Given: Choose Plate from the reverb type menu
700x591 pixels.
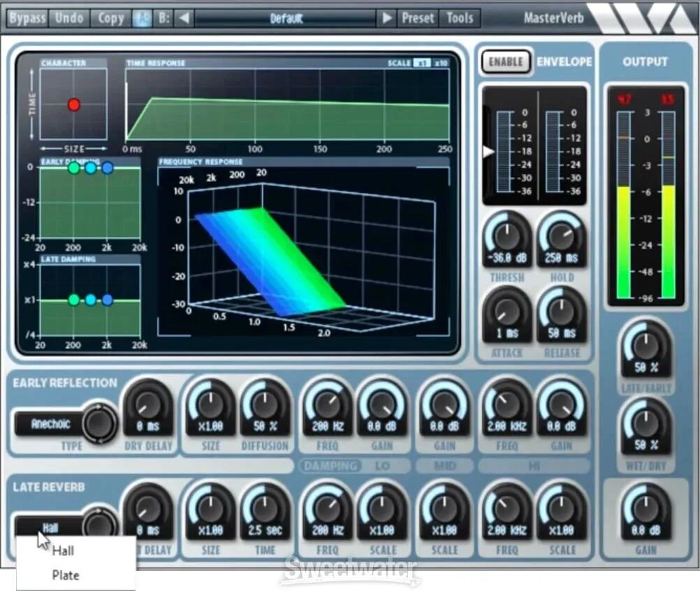Looking at the screenshot, I should pos(66,576).
